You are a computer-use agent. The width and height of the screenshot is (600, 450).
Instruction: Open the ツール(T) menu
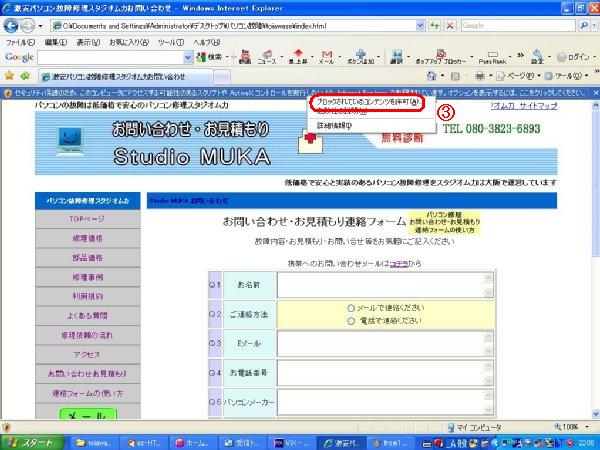(171, 42)
